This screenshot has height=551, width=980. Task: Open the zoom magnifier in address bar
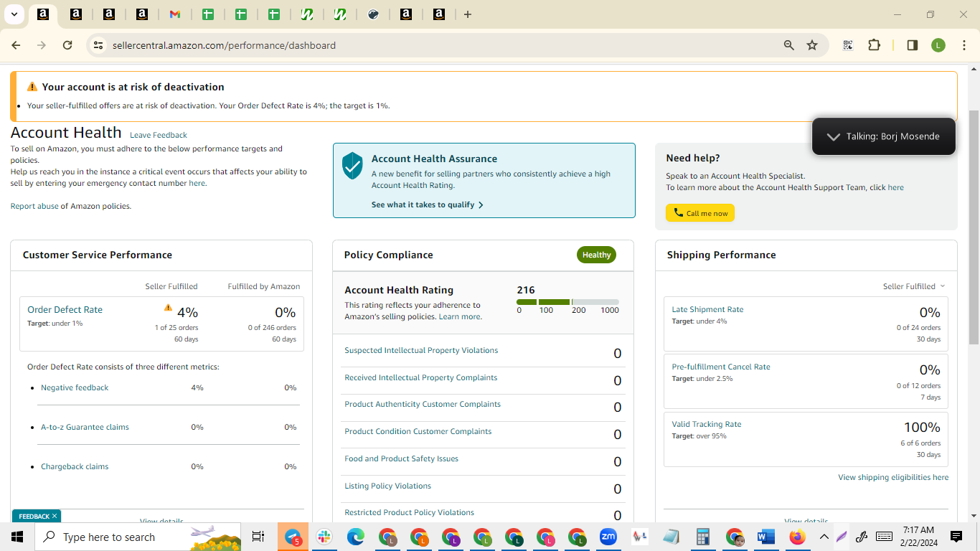click(789, 45)
